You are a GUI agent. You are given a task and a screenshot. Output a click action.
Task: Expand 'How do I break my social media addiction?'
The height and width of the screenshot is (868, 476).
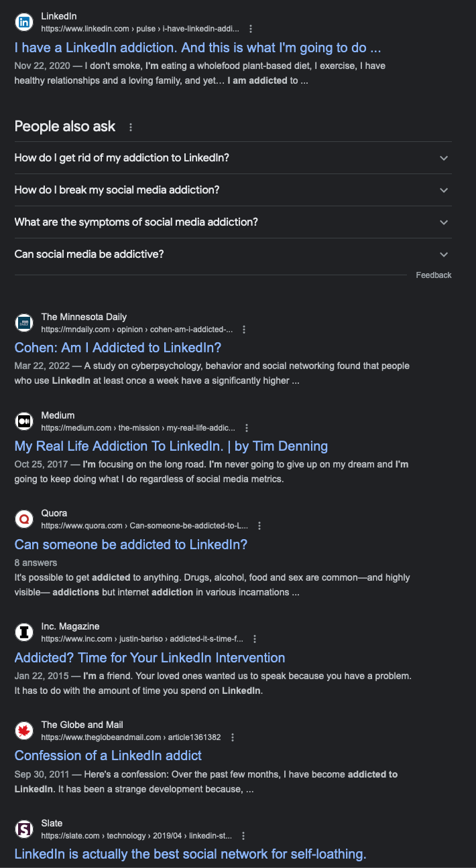233,190
